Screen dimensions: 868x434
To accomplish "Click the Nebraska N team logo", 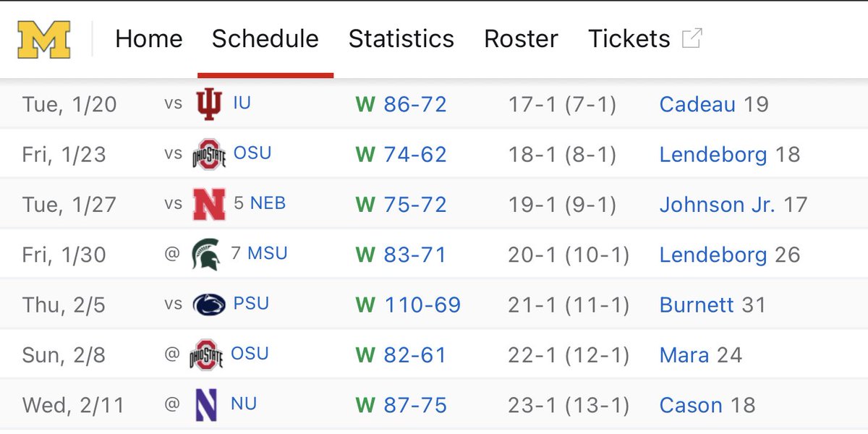I will pyautogui.click(x=208, y=204).
